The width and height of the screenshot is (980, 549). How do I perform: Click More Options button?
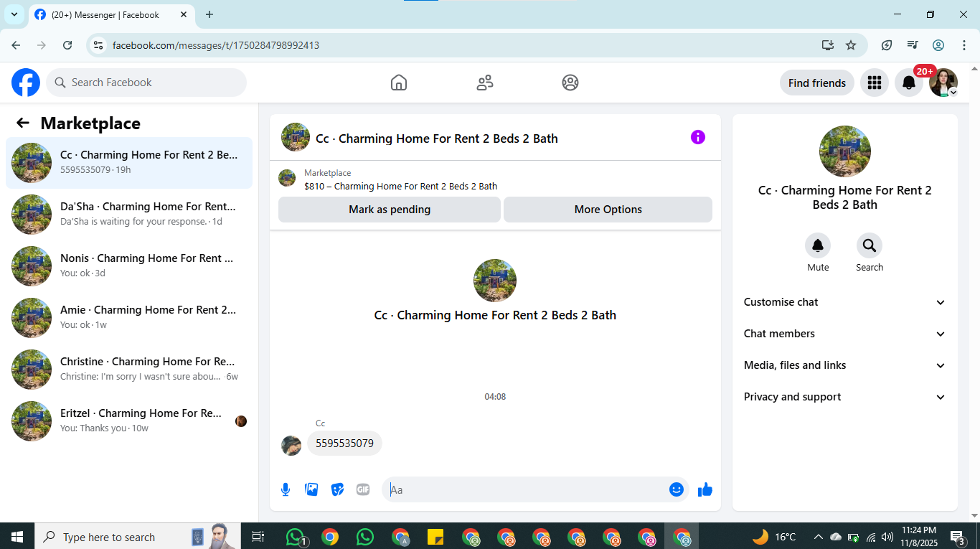pos(608,210)
